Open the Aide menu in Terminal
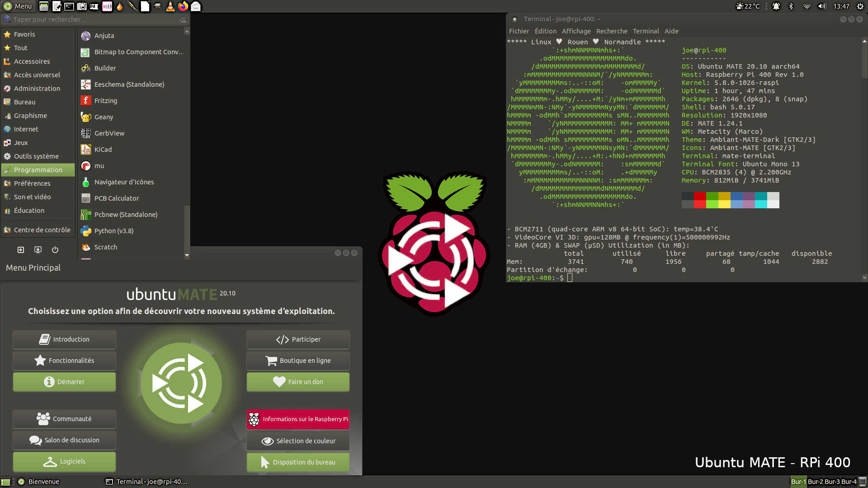The width and height of the screenshot is (868, 488). (x=671, y=31)
